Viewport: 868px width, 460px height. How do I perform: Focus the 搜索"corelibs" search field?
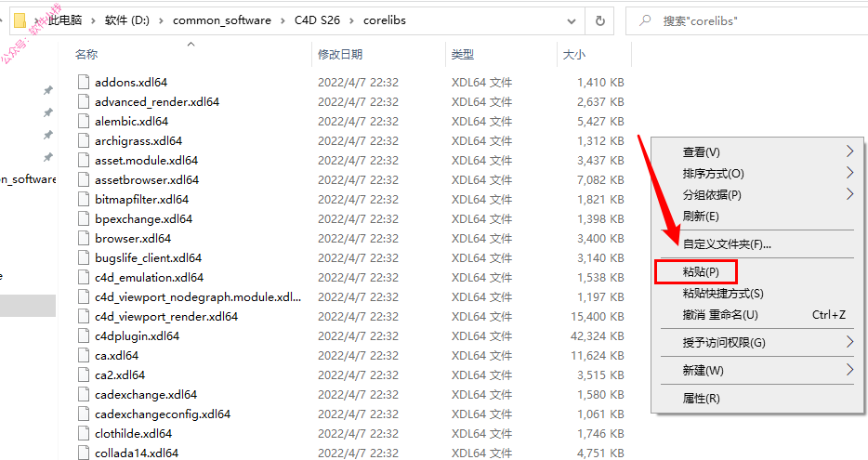tap(747, 20)
